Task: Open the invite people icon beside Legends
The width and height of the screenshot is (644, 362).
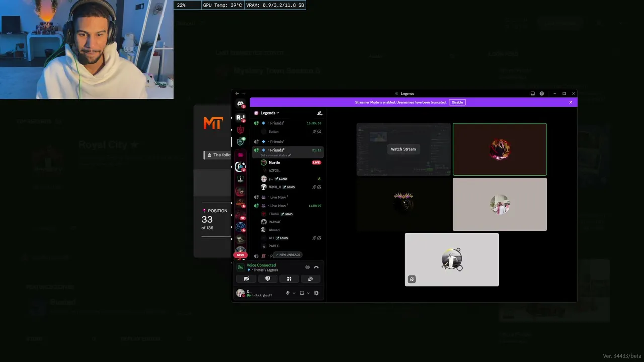Action: (319, 113)
